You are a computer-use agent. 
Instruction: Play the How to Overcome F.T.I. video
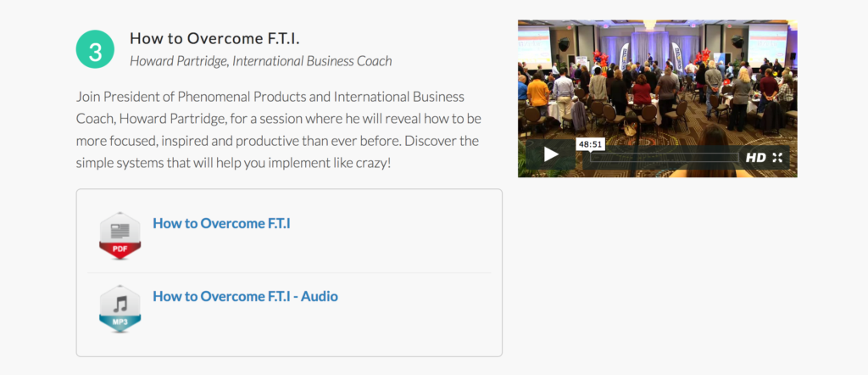pos(551,154)
